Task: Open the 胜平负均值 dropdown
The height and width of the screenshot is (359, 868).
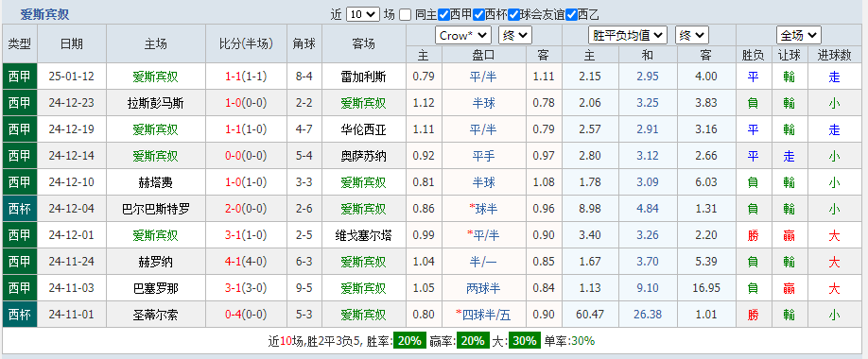Action: point(628,35)
